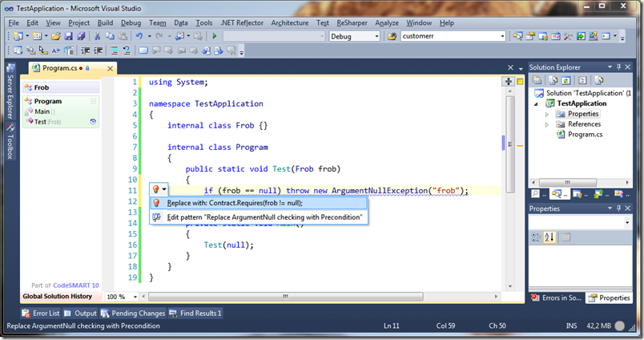Collapse the TestApplication project node
Viewport: 644px width, 340px height.
coord(536,104)
